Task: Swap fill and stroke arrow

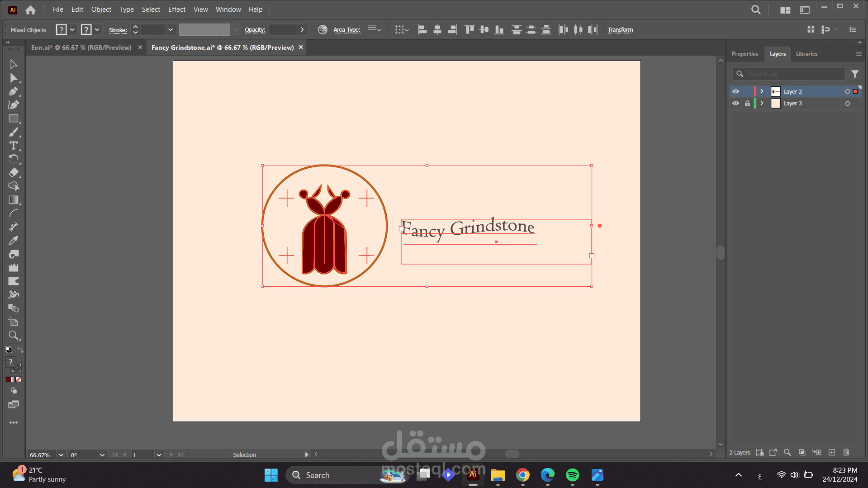Action: [x=20, y=350]
